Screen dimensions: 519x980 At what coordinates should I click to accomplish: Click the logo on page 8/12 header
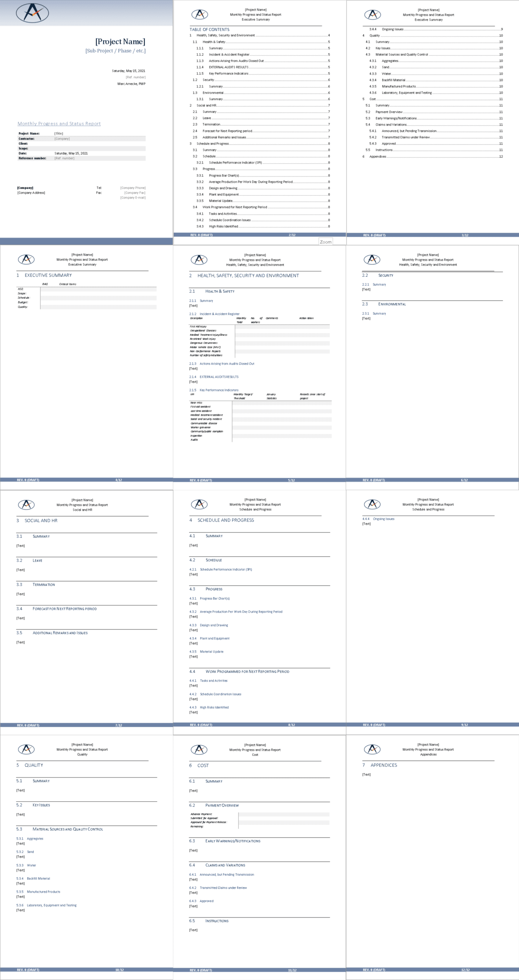[199, 504]
